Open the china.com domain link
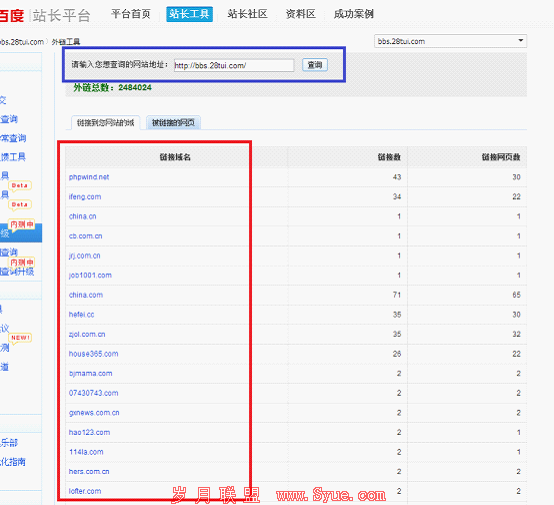The width and height of the screenshot is (554, 505). pos(86,295)
